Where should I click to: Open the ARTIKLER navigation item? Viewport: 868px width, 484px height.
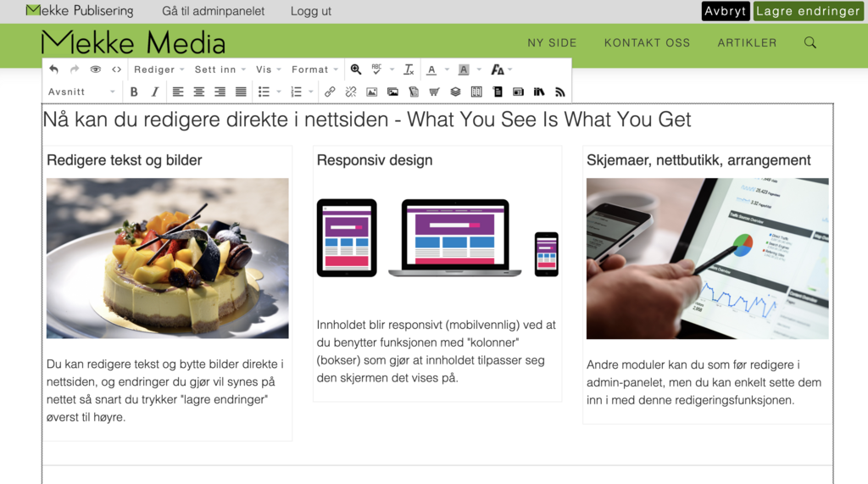coord(748,42)
